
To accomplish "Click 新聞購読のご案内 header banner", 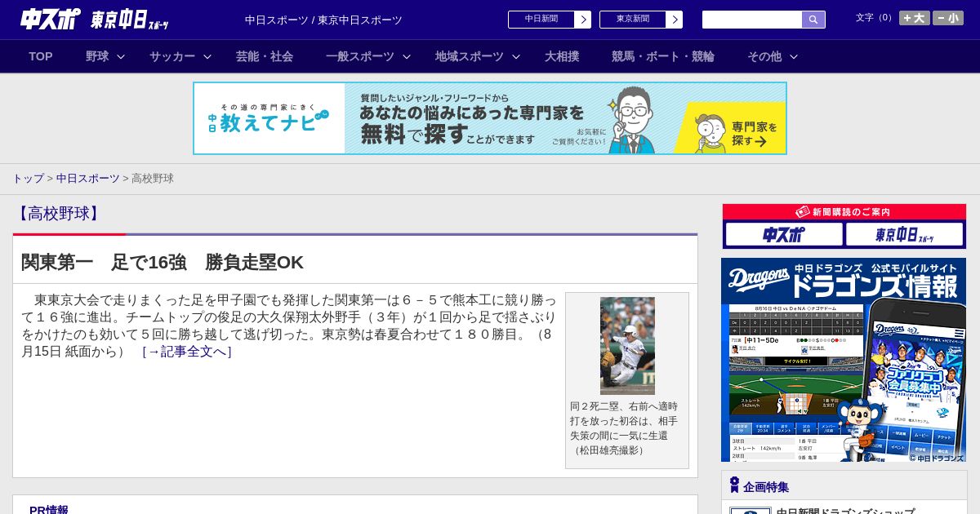I will (x=844, y=211).
